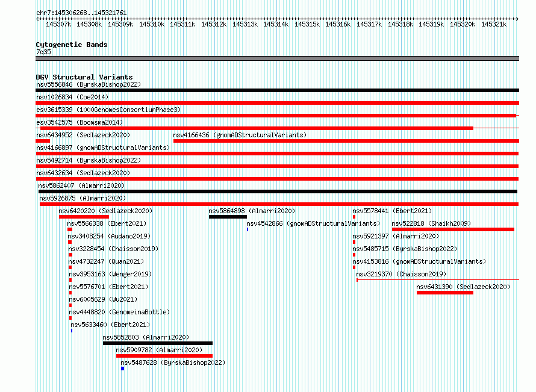Viewport: 536px width, 392px height.
Task: Select nsv4166436 (gnomADStructuralVariants) label
Action: point(240,135)
